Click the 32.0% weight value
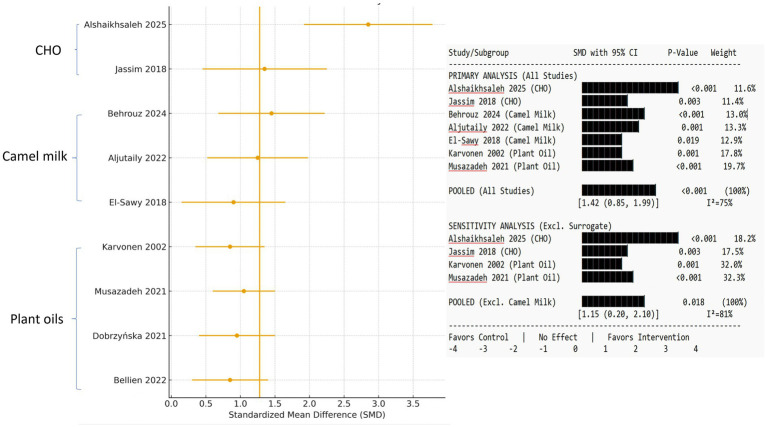The image size is (767, 427). tap(731, 265)
